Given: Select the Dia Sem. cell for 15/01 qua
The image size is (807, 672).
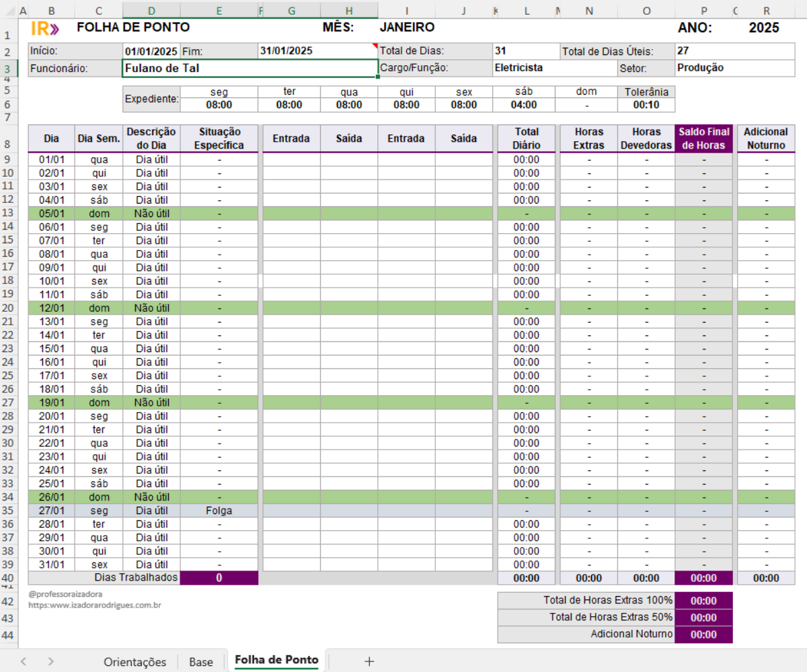Looking at the screenshot, I should [99, 349].
